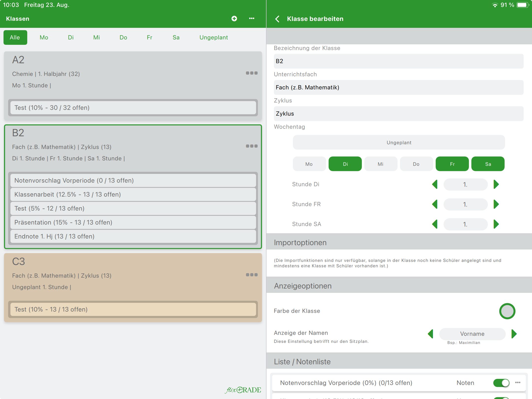Deselect the Di weekday button

[345, 164]
